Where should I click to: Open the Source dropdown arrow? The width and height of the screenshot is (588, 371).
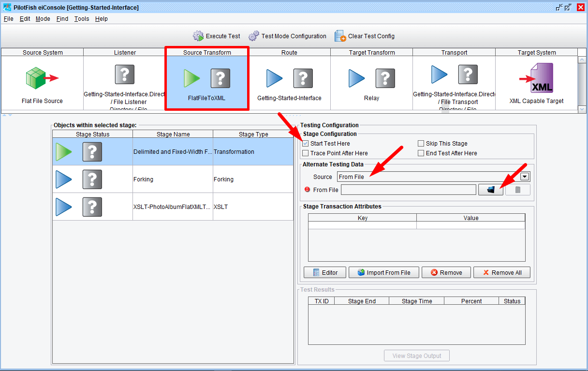[525, 177]
